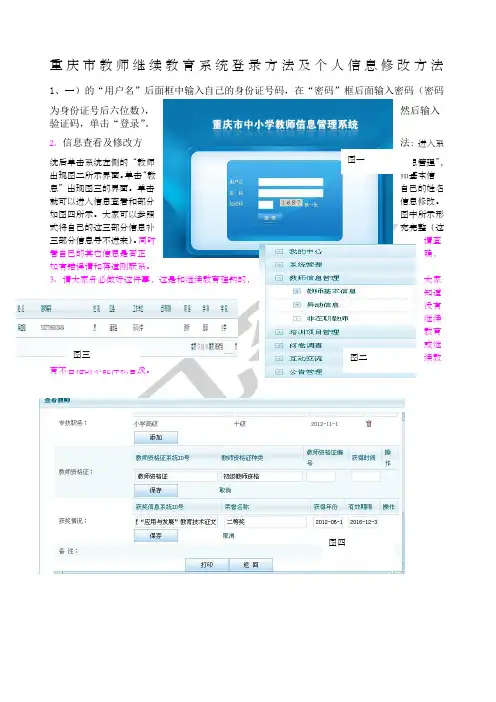Click the empty certificate 获得时间 field
Image resolution: width=496 pixels, height=702 pixels.
(x=366, y=476)
